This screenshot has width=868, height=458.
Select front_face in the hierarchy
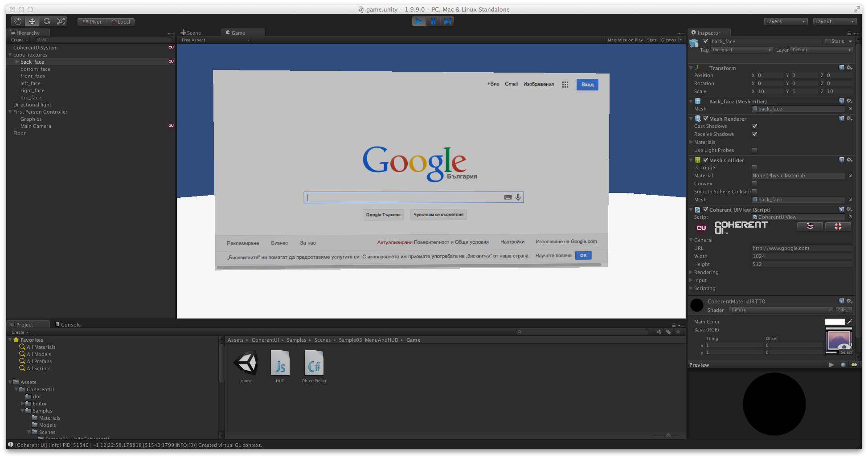point(33,76)
